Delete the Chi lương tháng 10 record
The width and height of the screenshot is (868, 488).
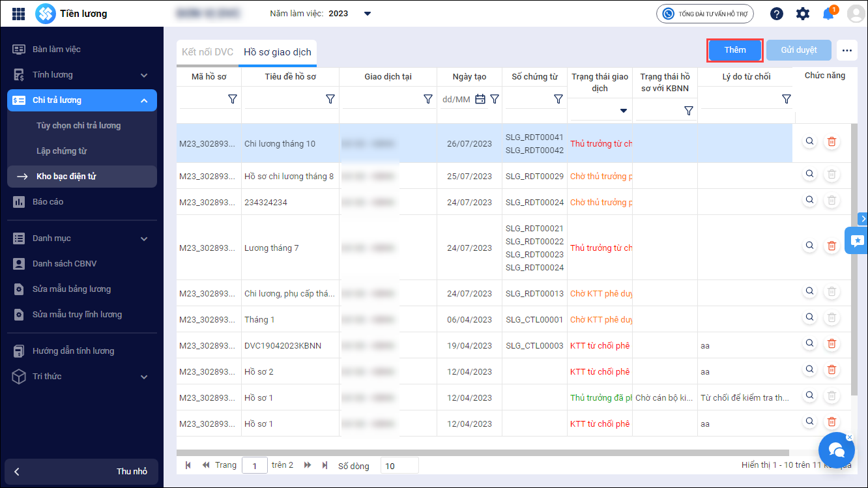(x=832, y=141)
